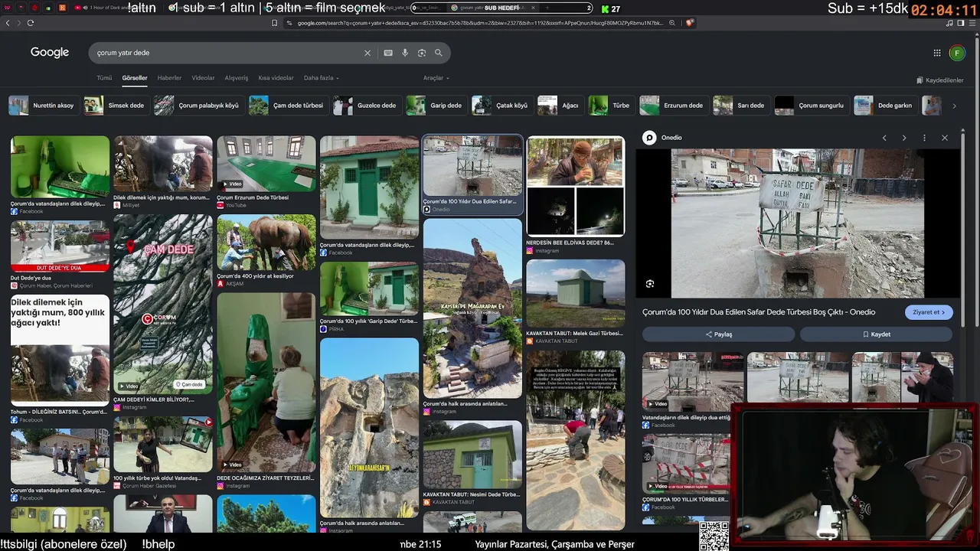Filter by the Çorum palabıyık köyü chip
Screen dimensions: 980x551
coord(198,106)
